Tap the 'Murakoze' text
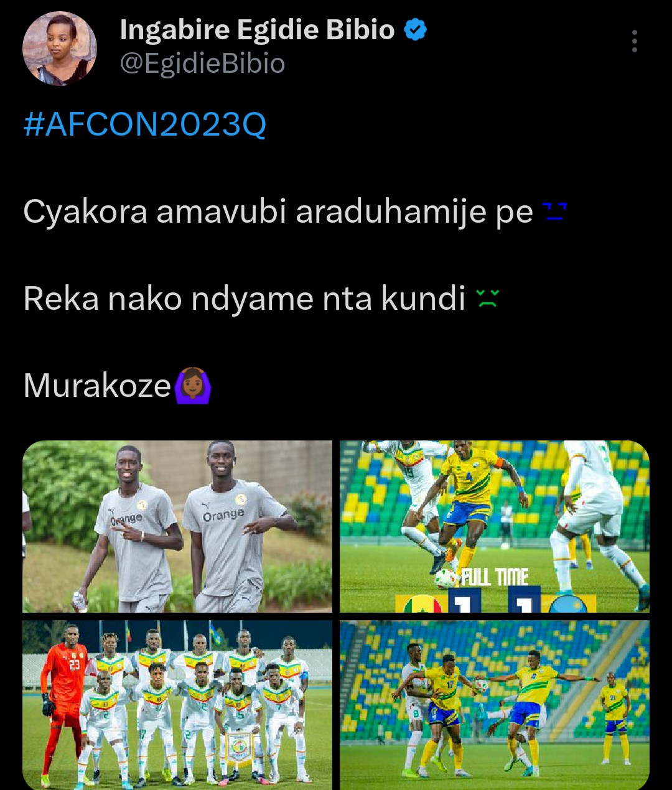This screenshot has width=672, height=790. click(x=97, y=386)
